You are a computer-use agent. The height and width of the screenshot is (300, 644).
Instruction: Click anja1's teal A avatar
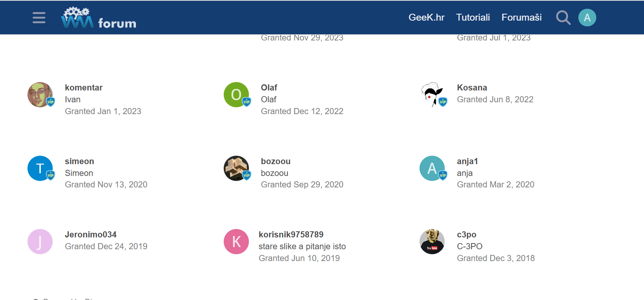pos(432,168)
